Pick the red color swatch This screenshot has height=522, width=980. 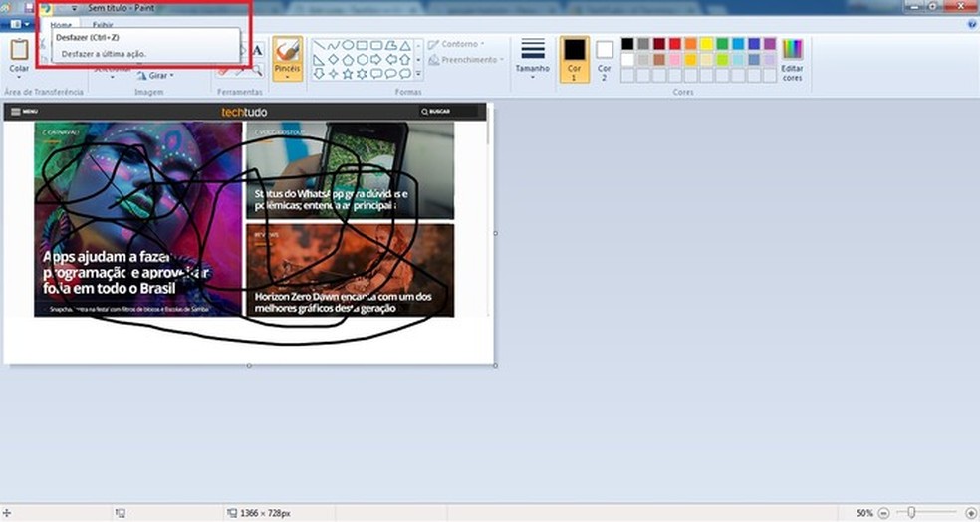[675, 44]
